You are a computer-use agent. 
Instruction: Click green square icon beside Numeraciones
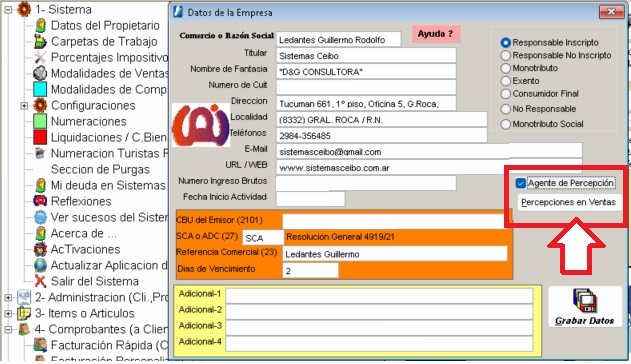(x=40, y=121)
